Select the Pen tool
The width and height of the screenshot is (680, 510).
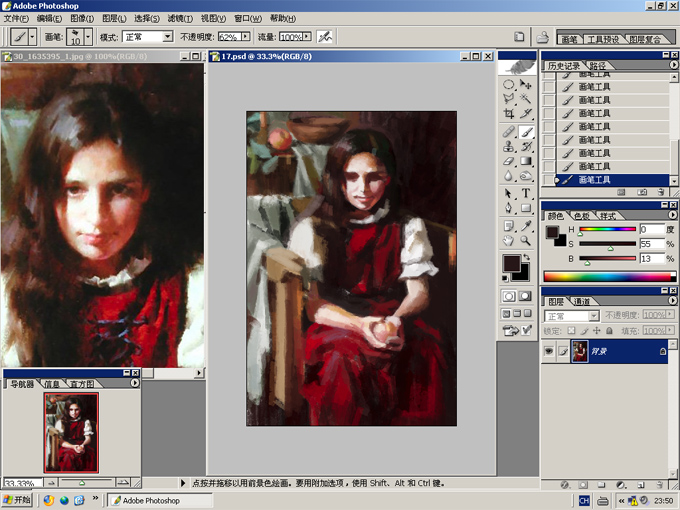click(509, 208)
